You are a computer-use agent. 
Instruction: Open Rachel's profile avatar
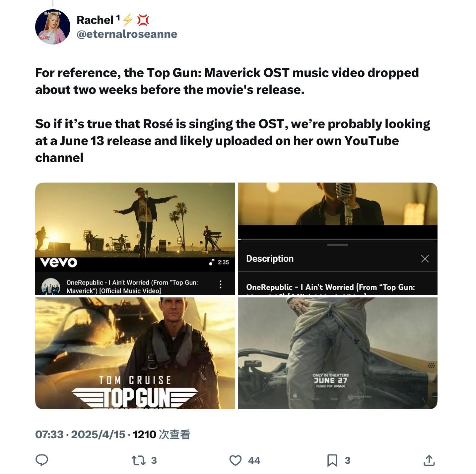pos(53,27)
